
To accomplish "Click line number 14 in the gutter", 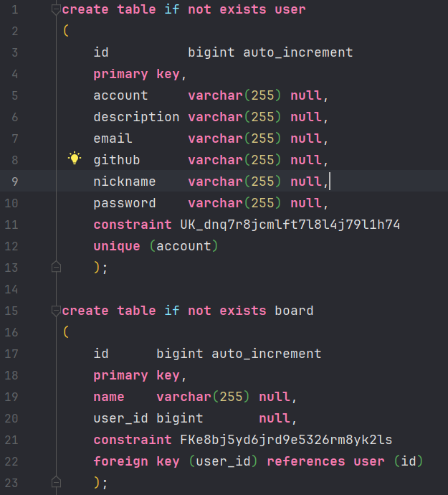I will 11,289.
